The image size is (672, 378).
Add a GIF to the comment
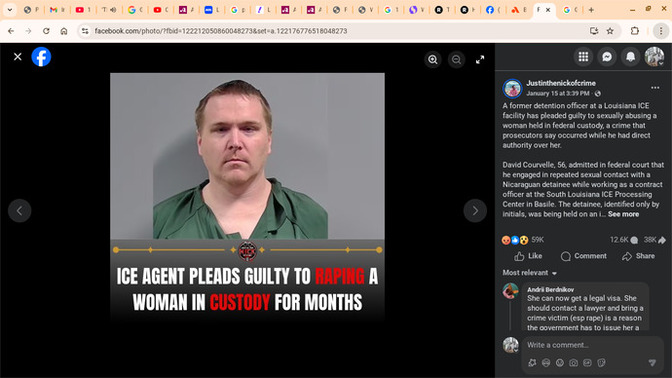pyautogui.click(x=587, y=363)
